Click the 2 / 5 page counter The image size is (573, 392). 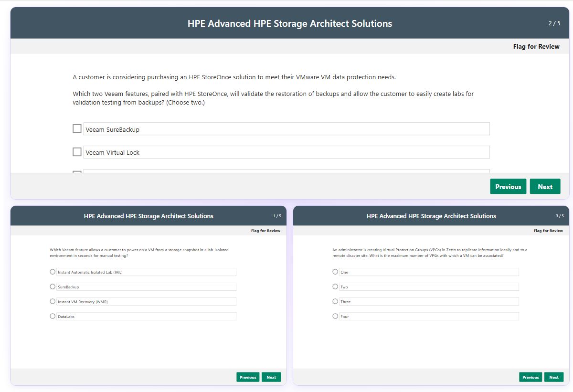tap(554, 23)
